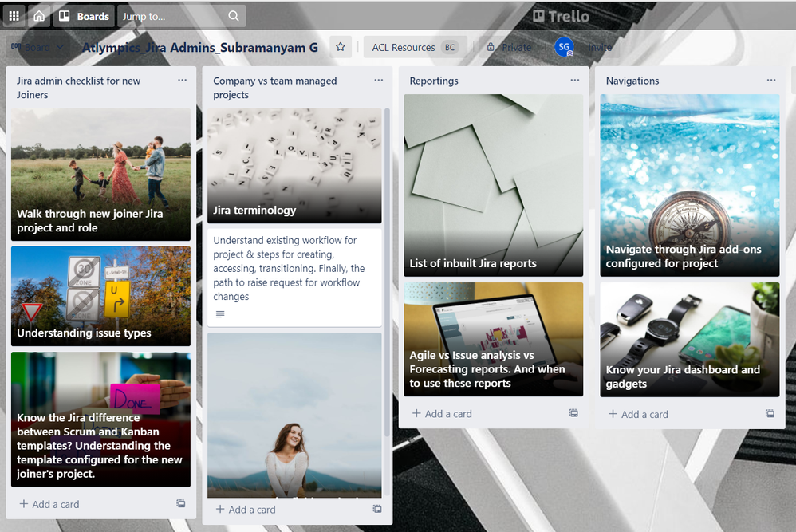
Task: Add a card to the Jira admin checklist list
Action: tap(49, 504)
